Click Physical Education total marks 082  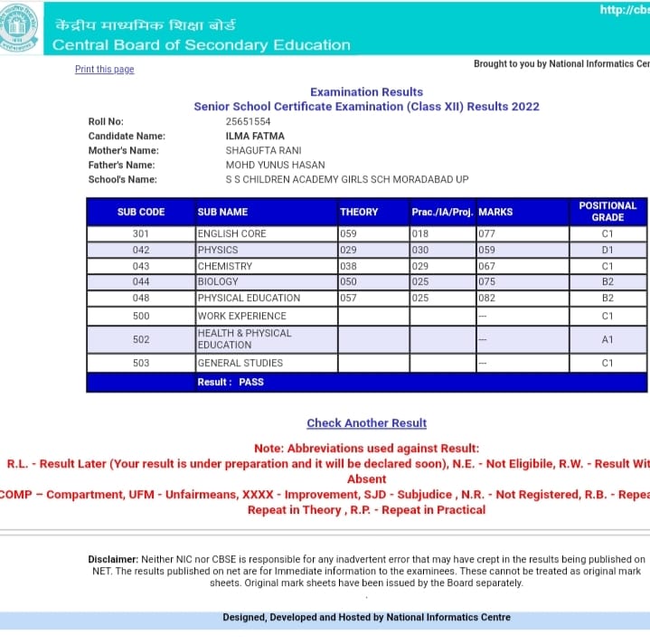[x=486, y=298]
